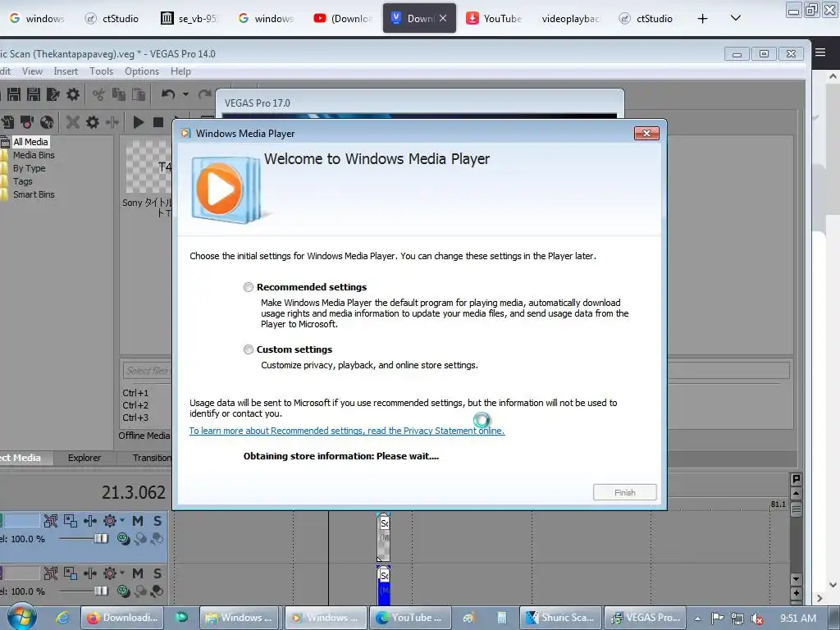Open the Tools menu in VEGAS Pro
This screenshot has width=840, height=630.
coord(101,71)
